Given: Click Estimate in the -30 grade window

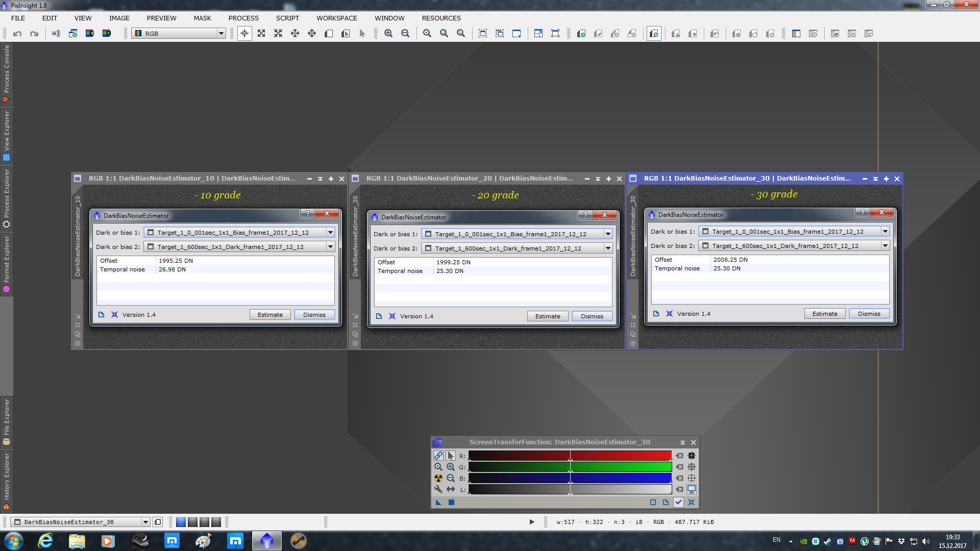Looking at the screenshot, I should 825,314.
